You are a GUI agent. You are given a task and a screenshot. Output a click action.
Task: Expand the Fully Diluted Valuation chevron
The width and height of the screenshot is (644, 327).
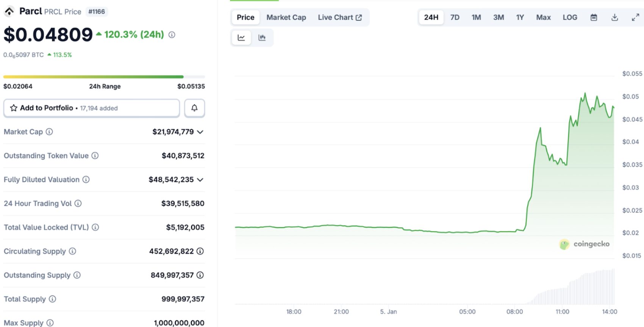point(200,180)
